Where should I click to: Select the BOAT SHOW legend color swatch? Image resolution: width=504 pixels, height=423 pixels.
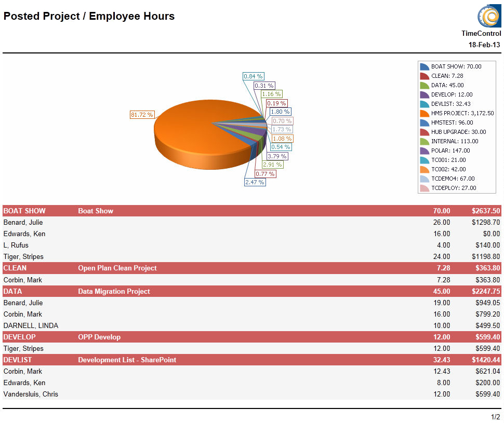pos(425,67)
